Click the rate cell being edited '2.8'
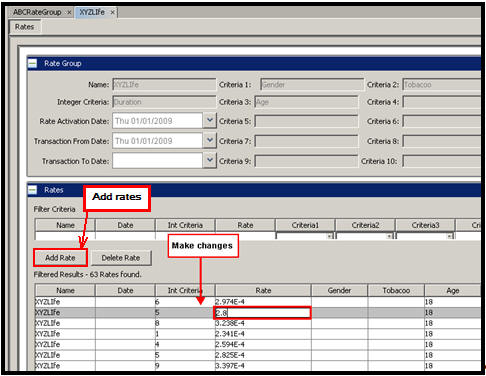 coord(262,313)
